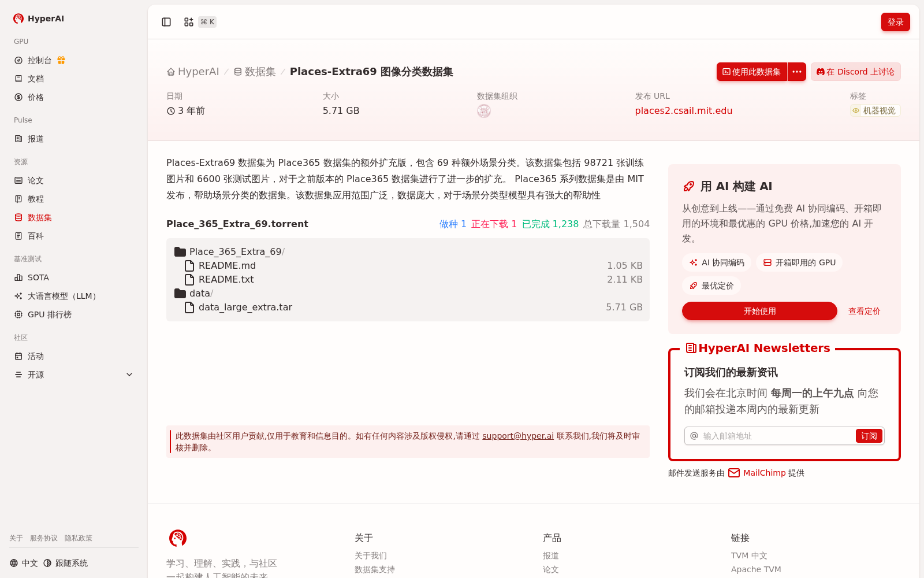924x578 pixels.
Task: Click the 机器视觉 tag
Action: [x=875, y=110]
